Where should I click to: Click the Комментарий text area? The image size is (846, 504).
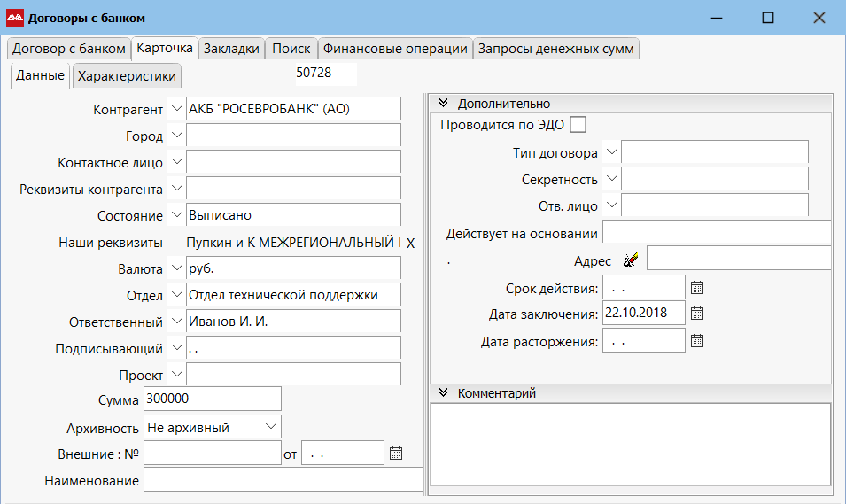[x=630, y=444]
